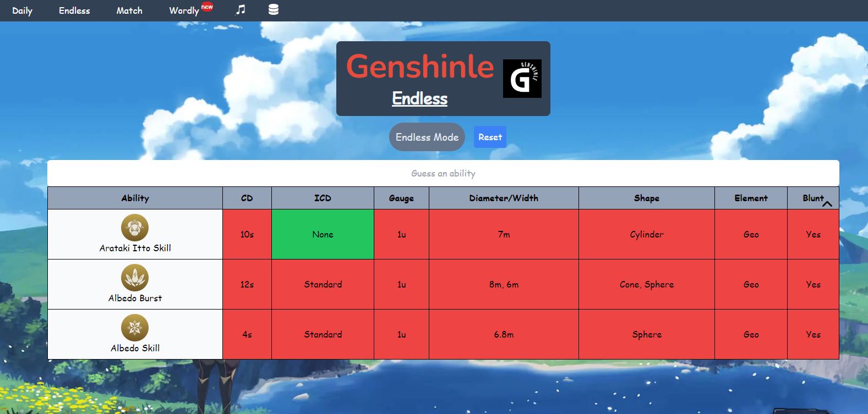The width and height of the screenshot is (868, 414).
Task: Click 1u gauge in Albedo Burst row
Action: [401, 284]
